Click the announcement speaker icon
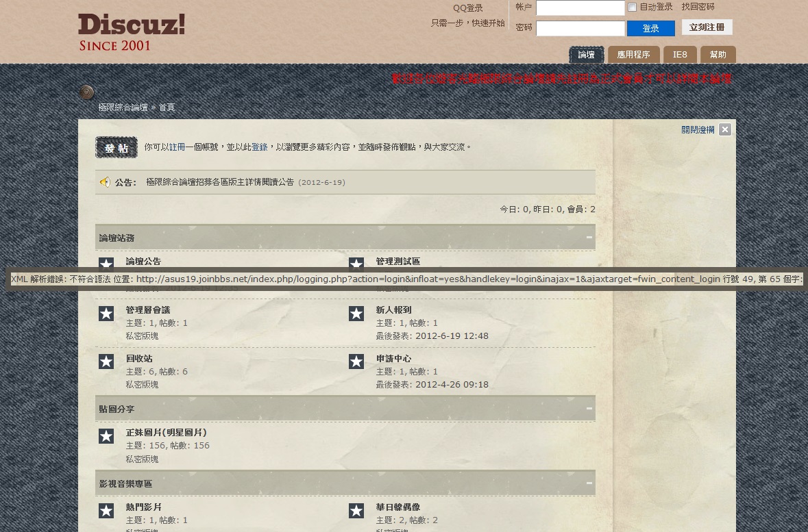This screenshot has width=808, height=532. click(105, 182)
